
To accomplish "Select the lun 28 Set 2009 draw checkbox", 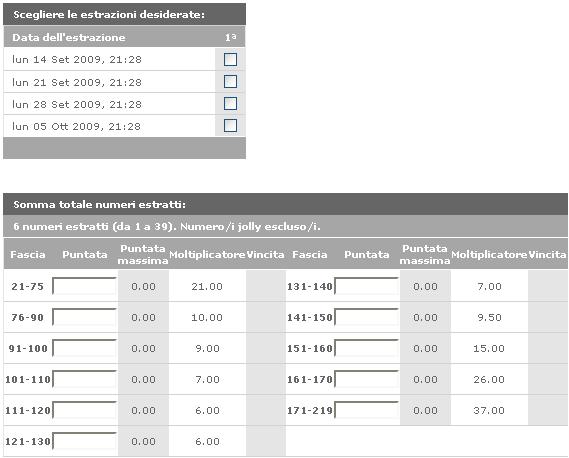I will [x=230, y=103].
